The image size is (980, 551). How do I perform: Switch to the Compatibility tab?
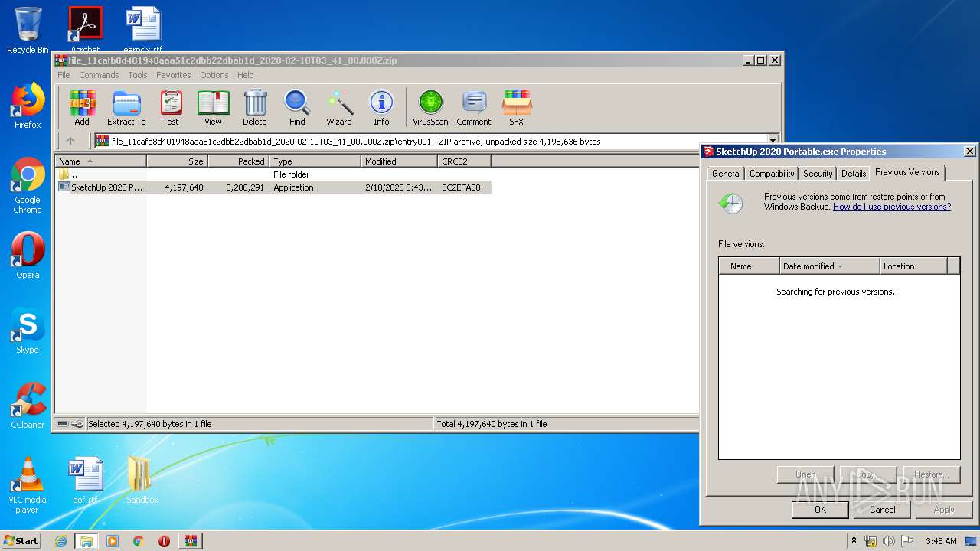tap(772, 174)
